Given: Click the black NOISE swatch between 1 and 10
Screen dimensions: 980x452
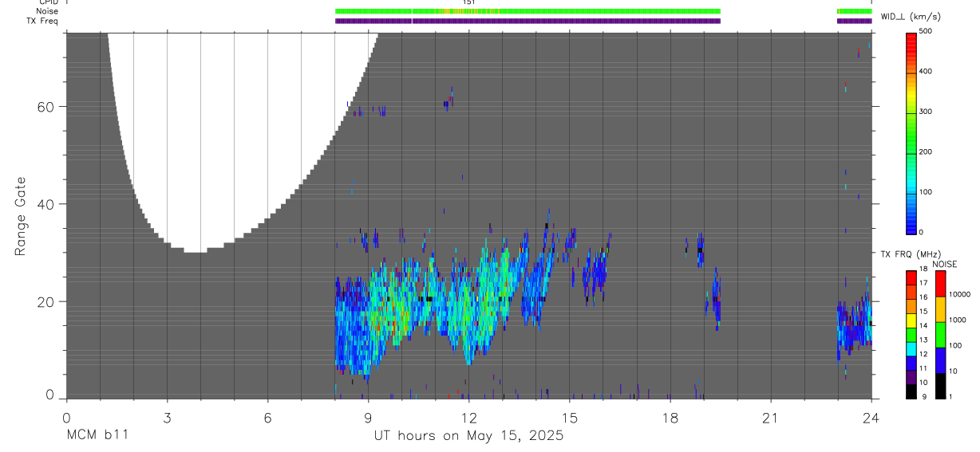Looking at the screenshot, I should [939, 385].
